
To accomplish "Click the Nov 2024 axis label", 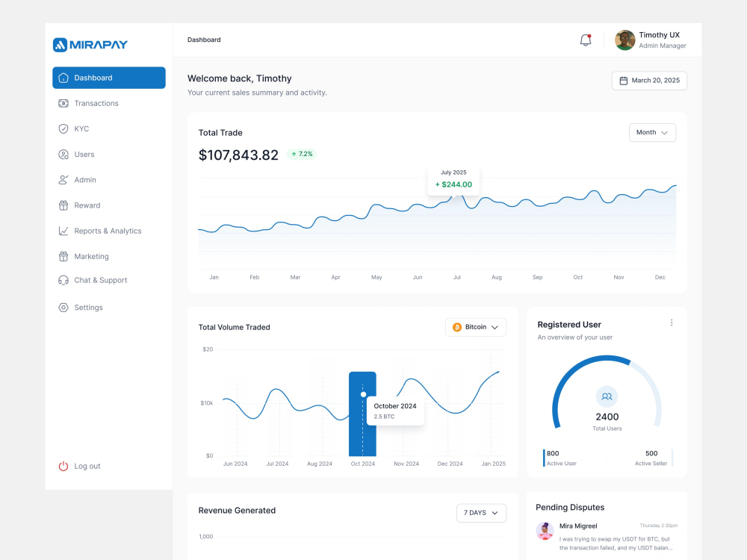I will 406,464.
